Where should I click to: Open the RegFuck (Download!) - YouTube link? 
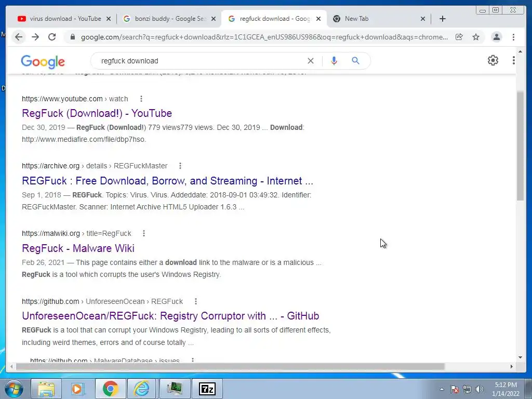[97, 113]
